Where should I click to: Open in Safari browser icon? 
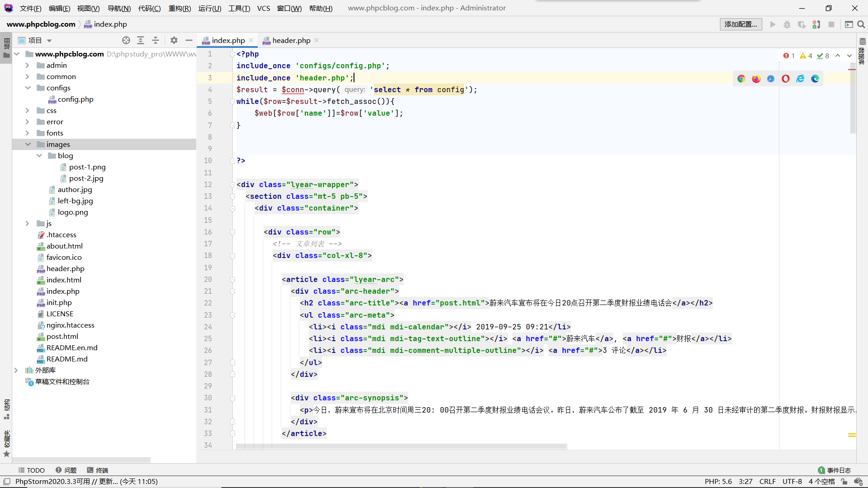[x=771, y=79]
